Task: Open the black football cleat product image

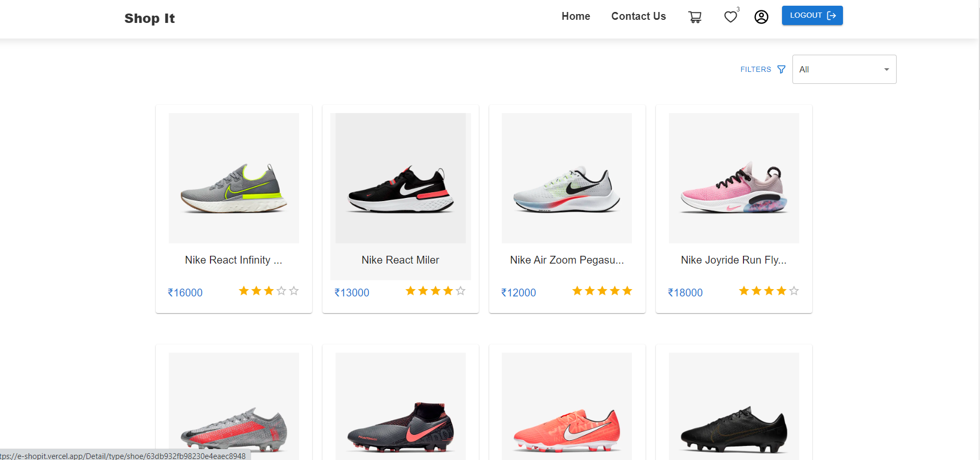Action: (734, 406)
